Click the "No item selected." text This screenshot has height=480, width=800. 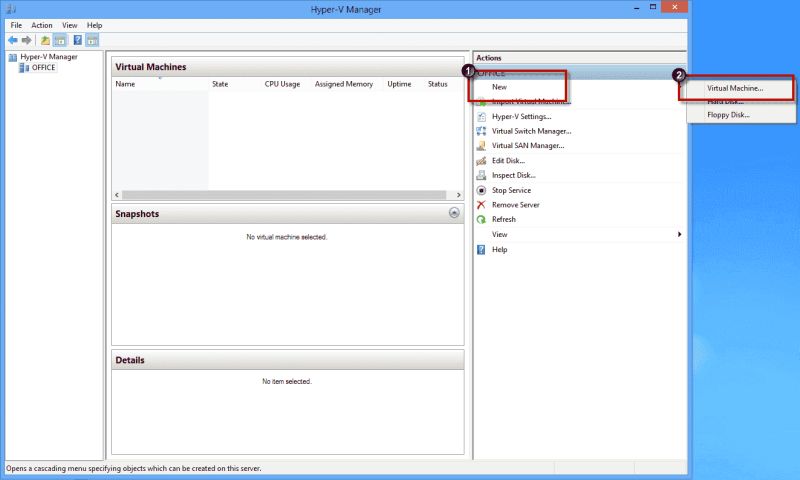pyautogui.click(x=287, y=382)
